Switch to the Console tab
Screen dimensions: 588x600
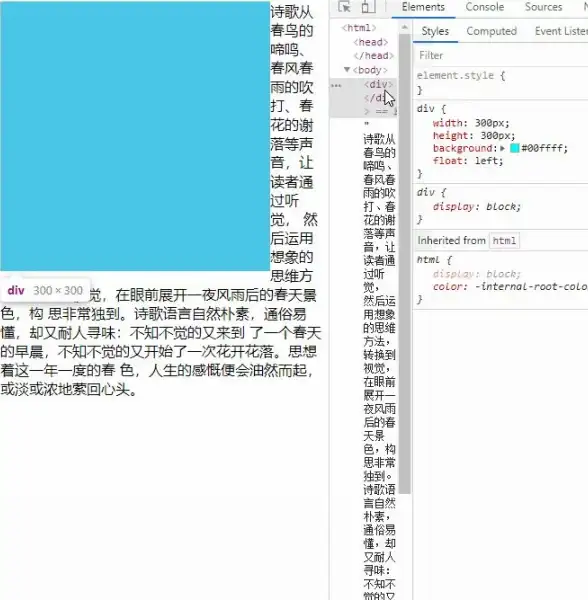click(484, 7)
